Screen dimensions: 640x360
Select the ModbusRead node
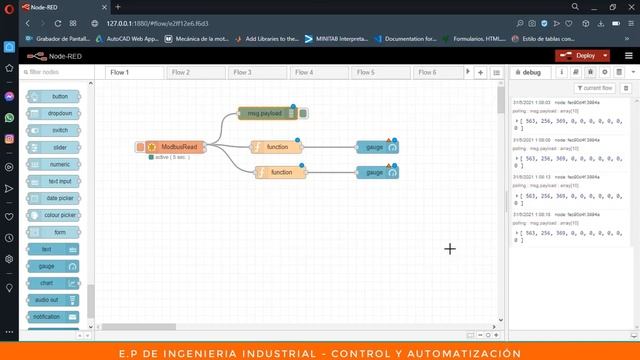pyautogui.click(x=175, y=147)
